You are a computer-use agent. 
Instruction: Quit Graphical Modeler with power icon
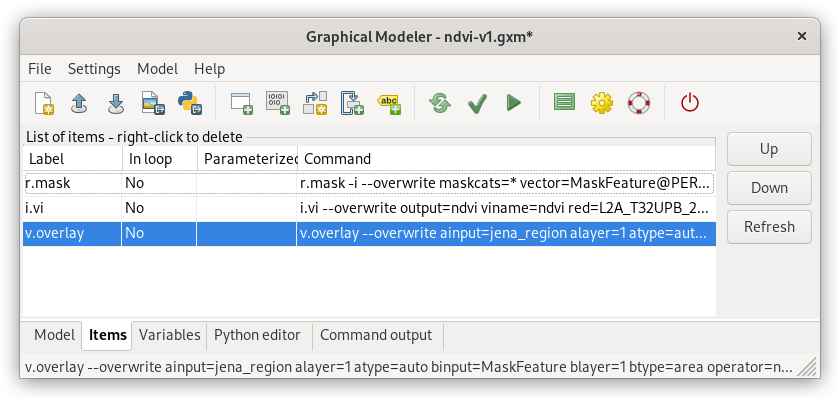(690, 103)
